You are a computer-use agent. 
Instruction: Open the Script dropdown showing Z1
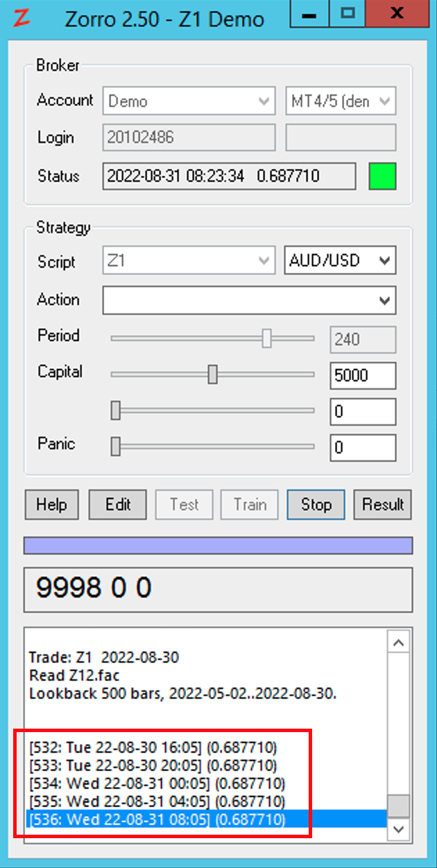(189, 261)
